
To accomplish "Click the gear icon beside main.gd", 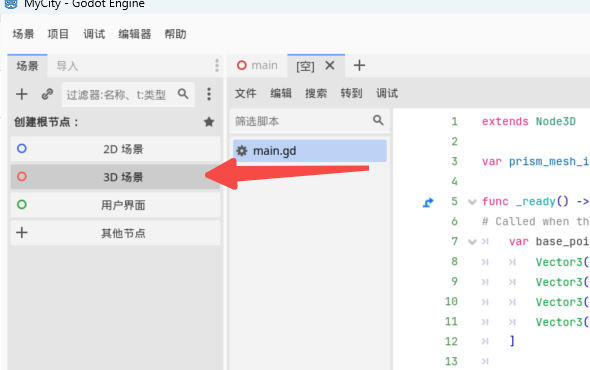I will 242,151.
